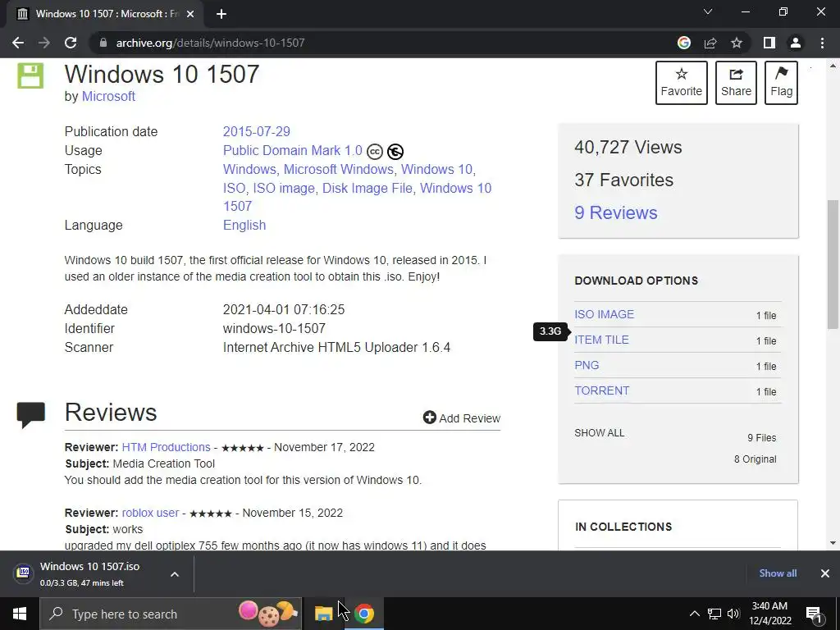The width and height of the screenshot is (840, 630).
Task: Close the Windows 10 1507 tab
Action: (190, 14)
